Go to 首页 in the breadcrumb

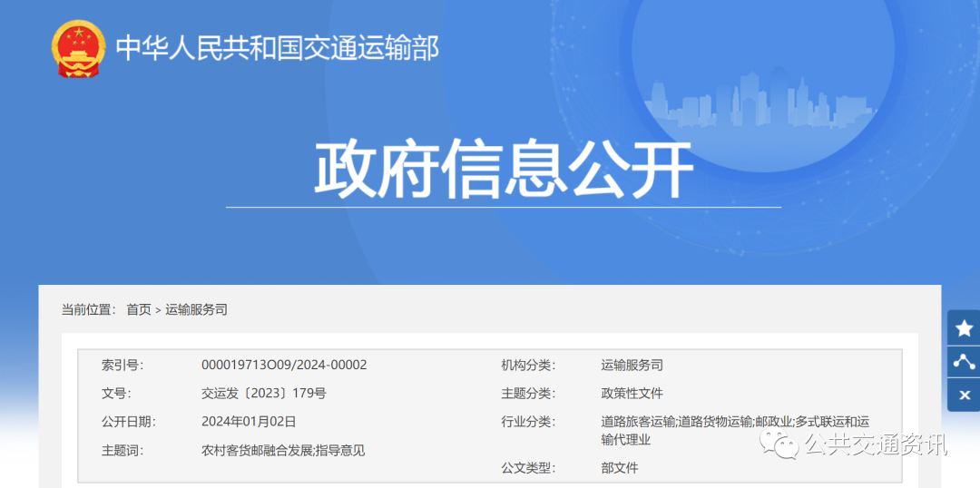coord(139,309)
